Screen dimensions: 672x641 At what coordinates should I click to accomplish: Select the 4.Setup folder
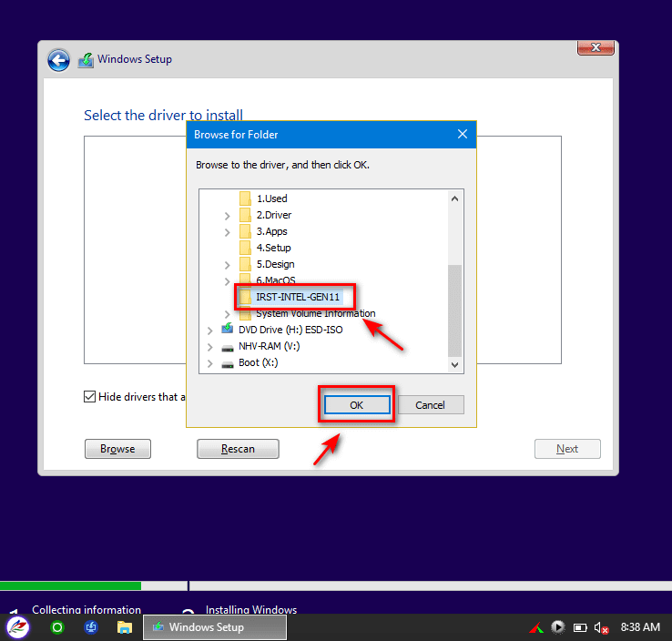click(273, 248)
